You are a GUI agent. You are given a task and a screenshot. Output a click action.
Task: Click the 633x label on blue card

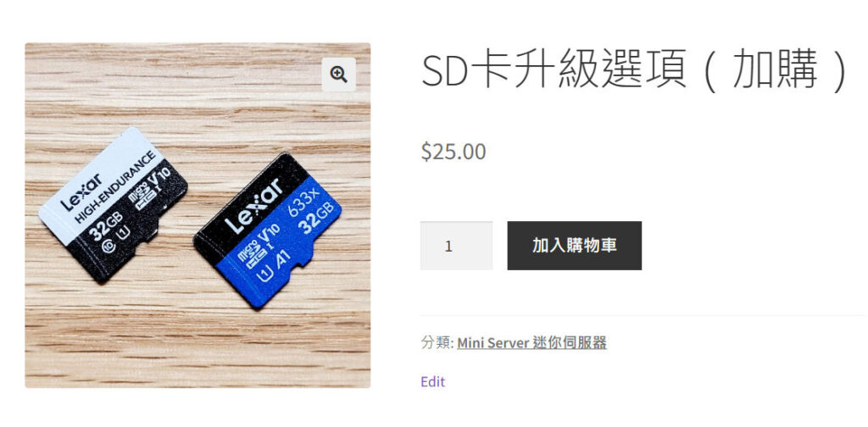304,202
